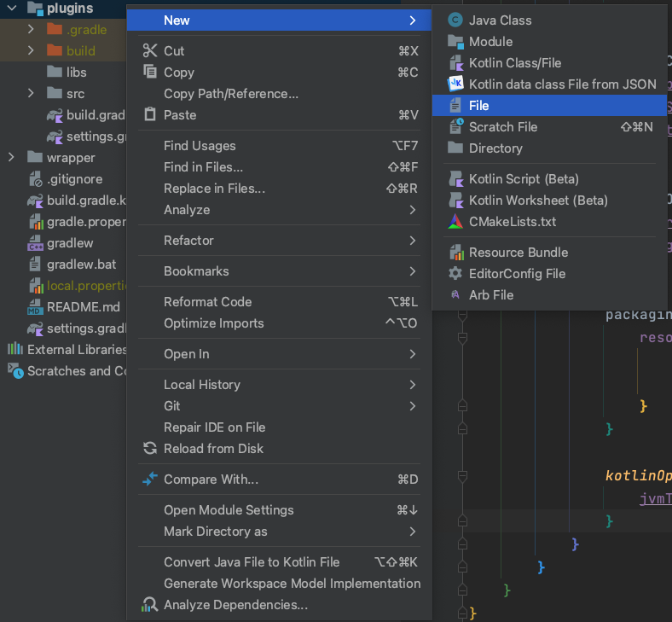Click the jvmTarget text in editor
The width and height of the screenshot is (672, 622).
[x=655, y=498]
